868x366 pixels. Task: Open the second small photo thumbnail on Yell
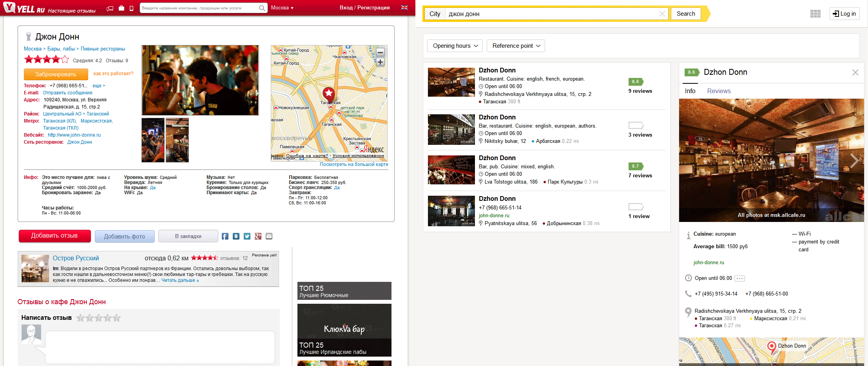pyautogui.click(x=177, y=140)
